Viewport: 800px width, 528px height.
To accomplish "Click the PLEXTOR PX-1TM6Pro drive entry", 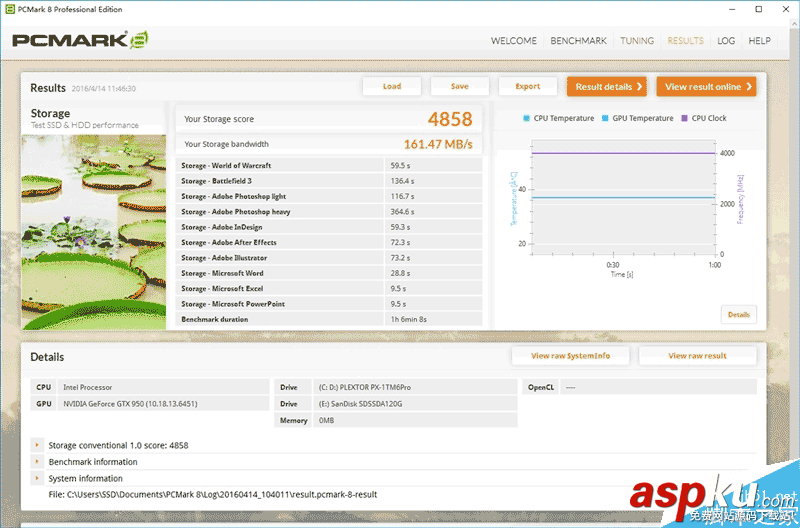I will point(415,387).
